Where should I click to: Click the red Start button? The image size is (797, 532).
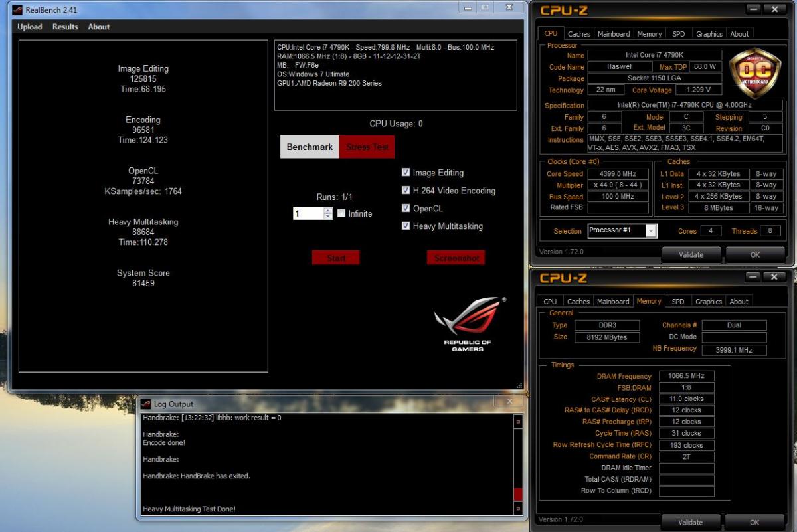(x=336, y=258)
